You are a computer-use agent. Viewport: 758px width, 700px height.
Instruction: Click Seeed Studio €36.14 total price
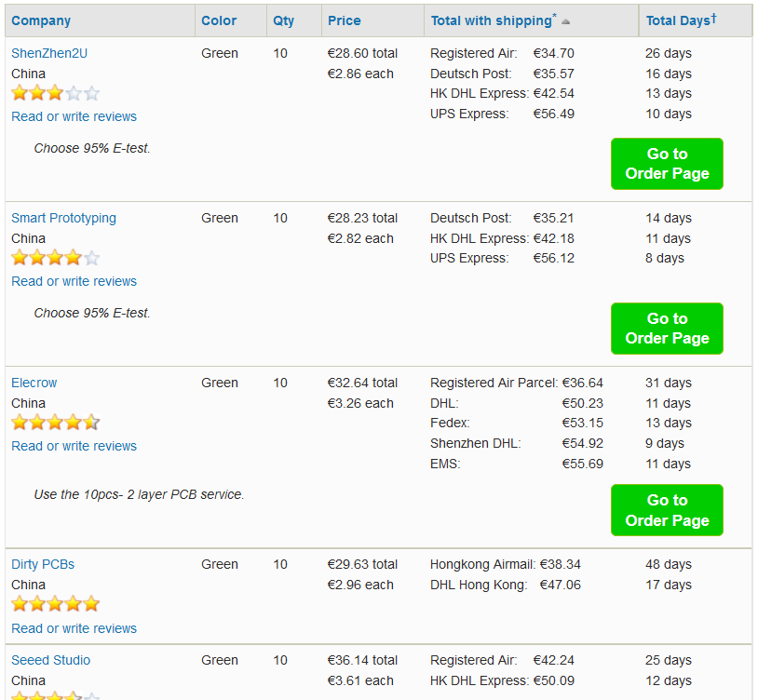(x=362, y=660)
